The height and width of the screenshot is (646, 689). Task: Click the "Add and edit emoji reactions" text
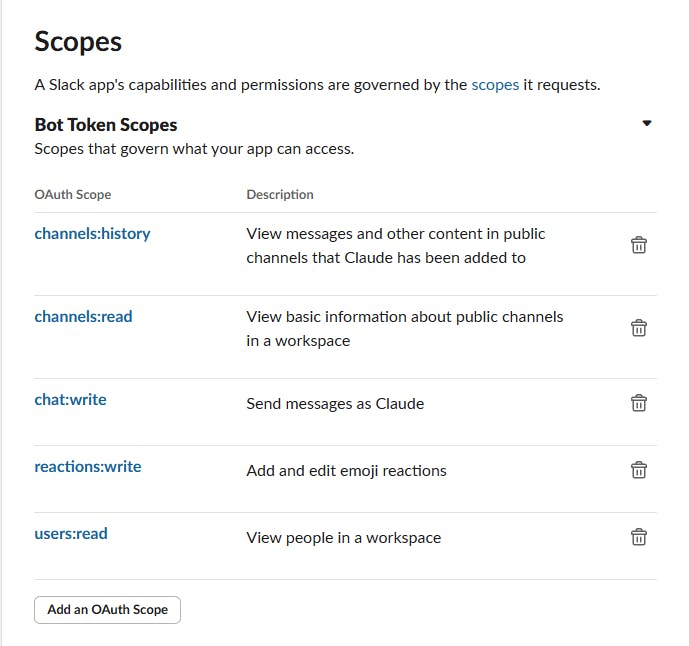click(346, 471)
